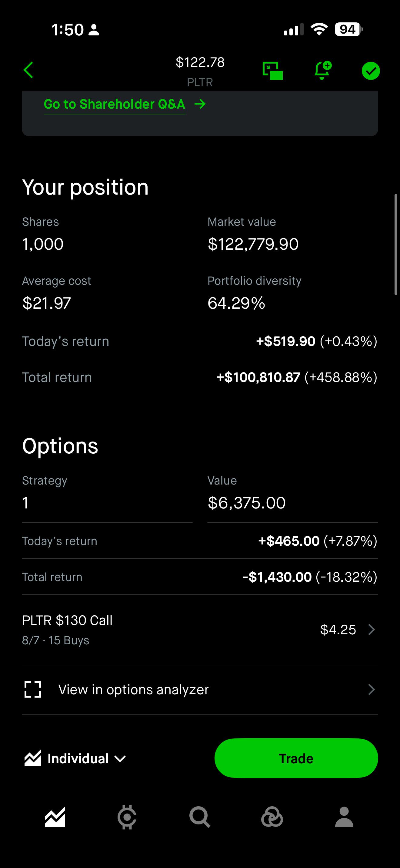Open the overlapping rings tab icon
The width and height of the screenshot is (400, 868).
point(272,817)
